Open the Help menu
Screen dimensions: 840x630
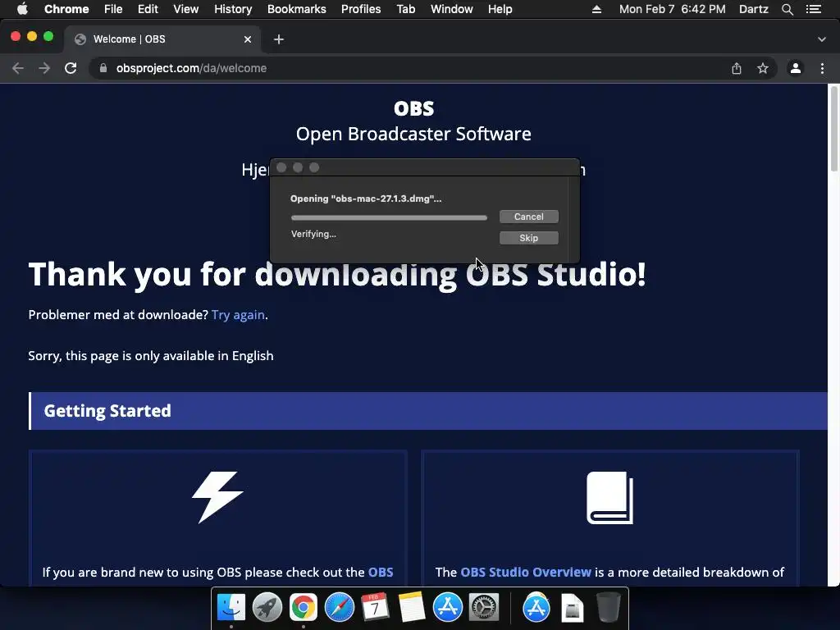500,9
